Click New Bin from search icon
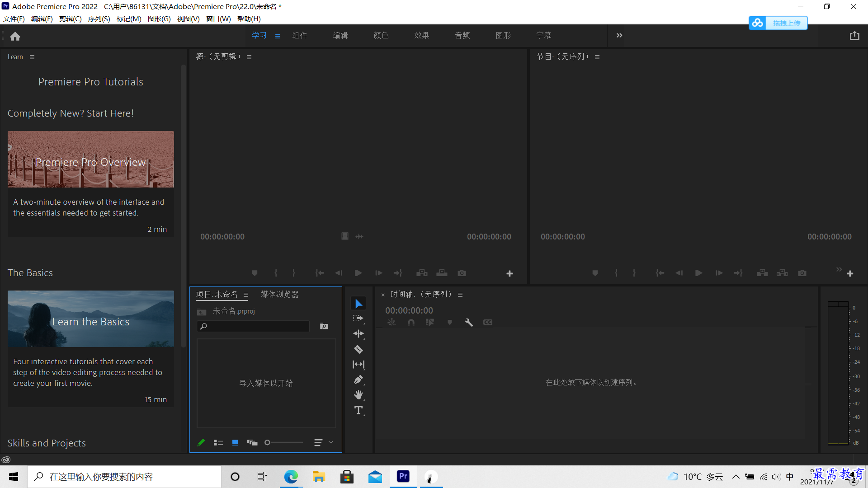The height and width of the screenshot is (488, 868). (x=324, y=326)
